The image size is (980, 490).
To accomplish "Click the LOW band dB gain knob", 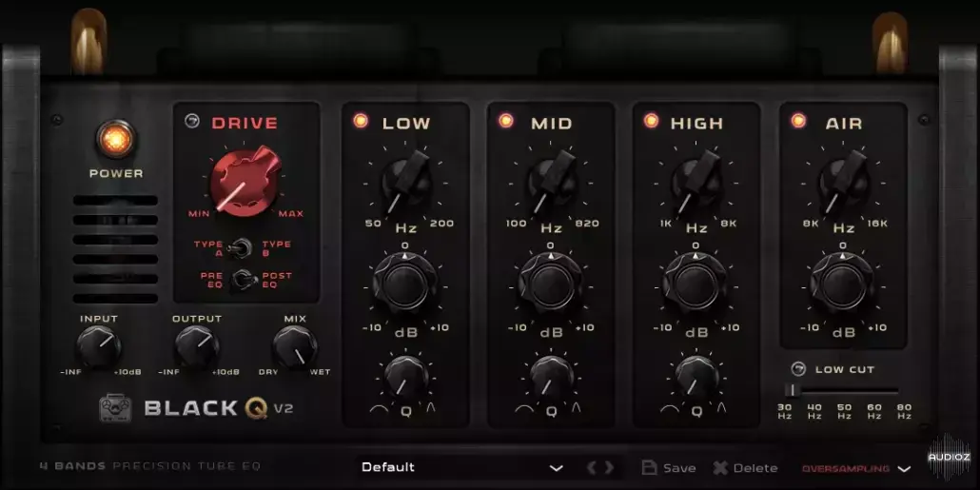I will tap(405, 284).
